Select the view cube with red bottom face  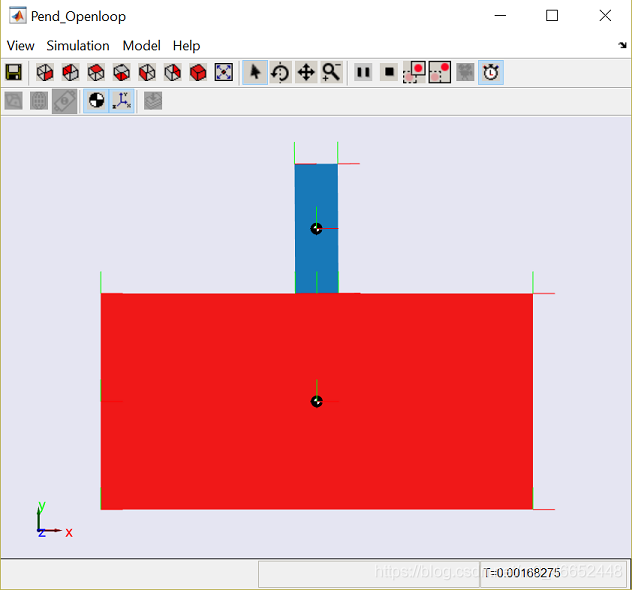click(121, 73)
